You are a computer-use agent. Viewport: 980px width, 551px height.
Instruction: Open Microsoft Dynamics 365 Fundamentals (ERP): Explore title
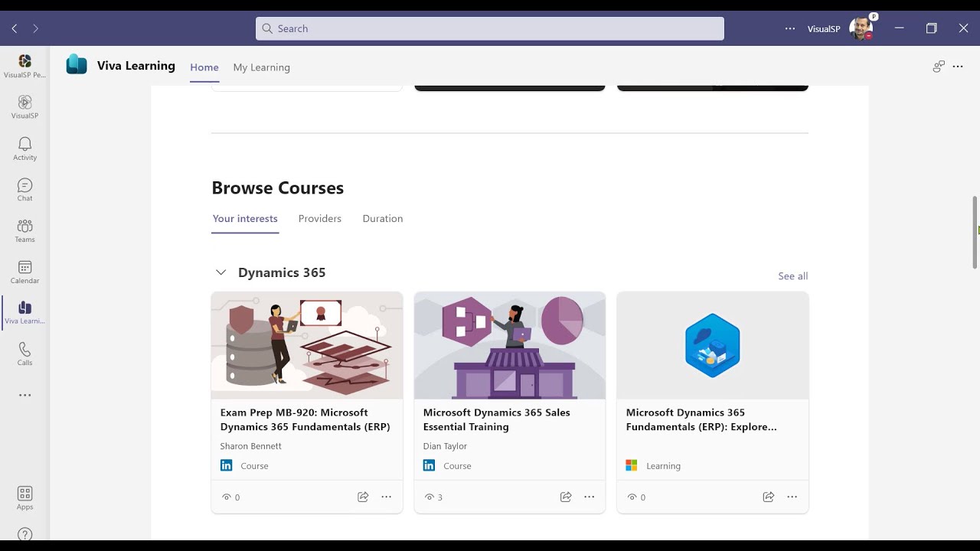tap(701, 419)
